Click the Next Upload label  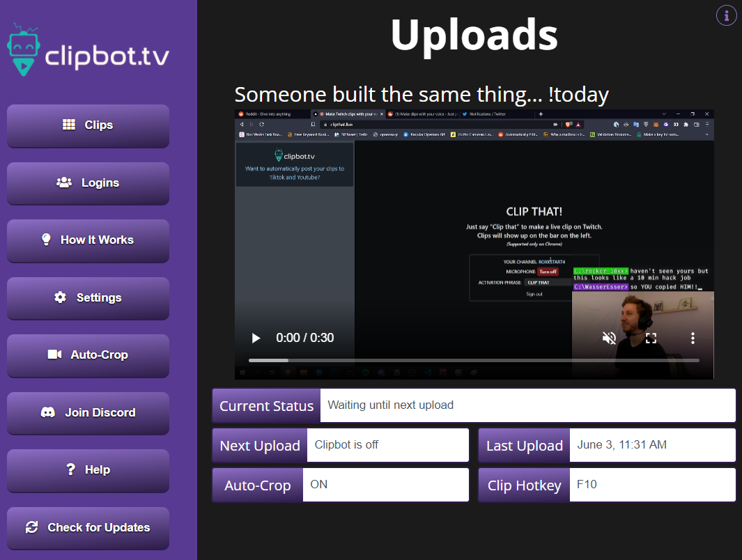click(260, 445)
